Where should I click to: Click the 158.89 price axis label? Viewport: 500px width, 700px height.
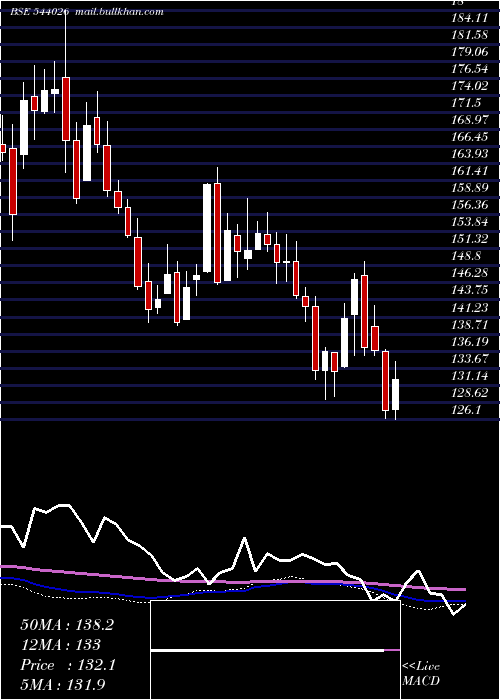pyautogui.click(x=470, y=188)
